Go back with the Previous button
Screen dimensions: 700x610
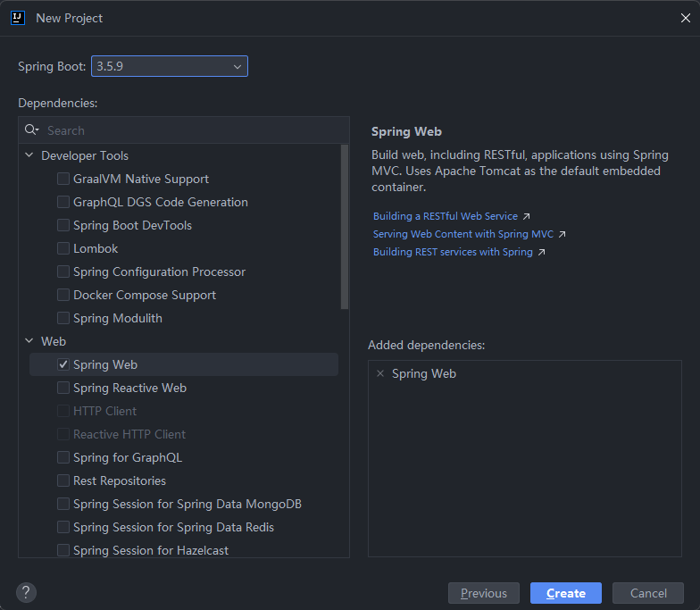[483, 593]
